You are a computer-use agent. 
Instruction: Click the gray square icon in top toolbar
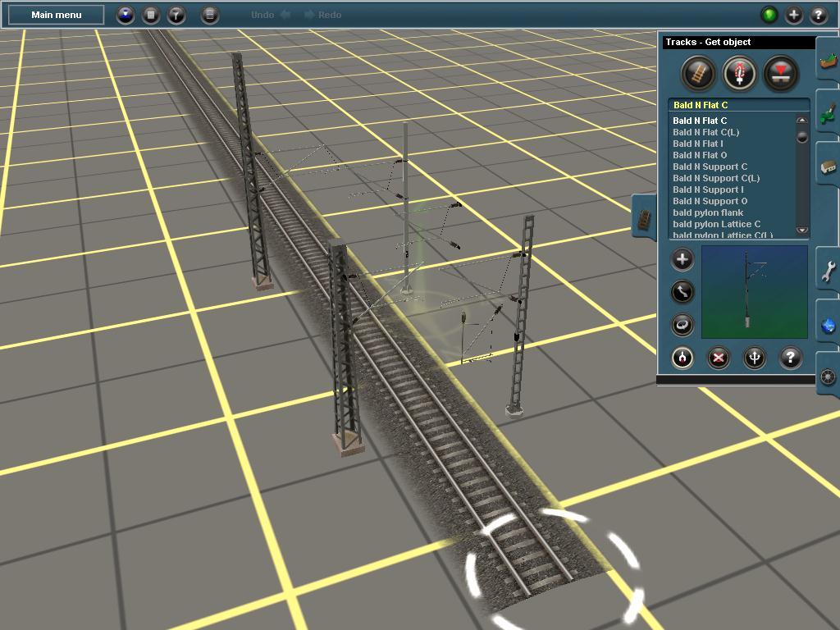tap(151, 15)
